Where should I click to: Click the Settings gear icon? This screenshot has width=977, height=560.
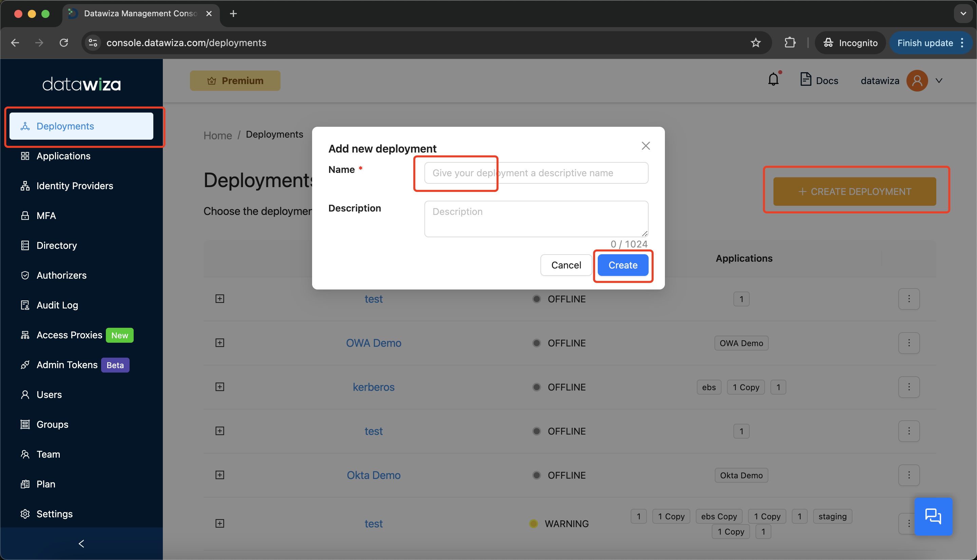pyautogui.click(x=25, y=514)
